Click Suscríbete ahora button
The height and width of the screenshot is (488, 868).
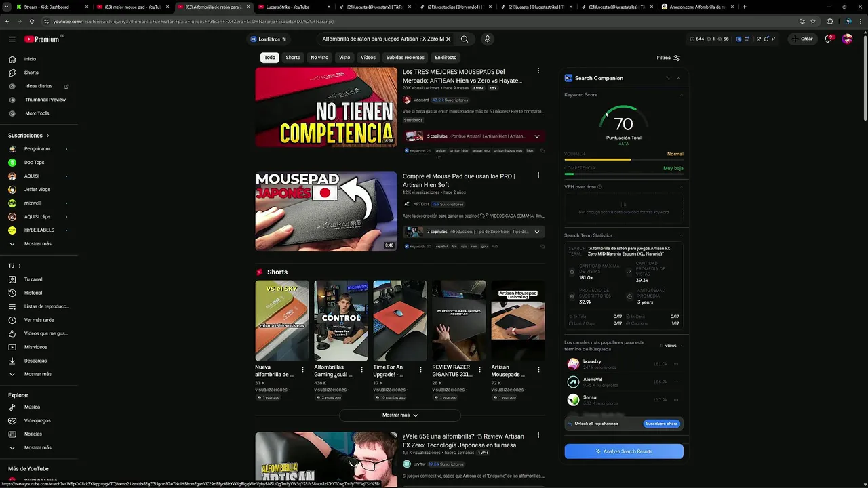tap(661, 424)
